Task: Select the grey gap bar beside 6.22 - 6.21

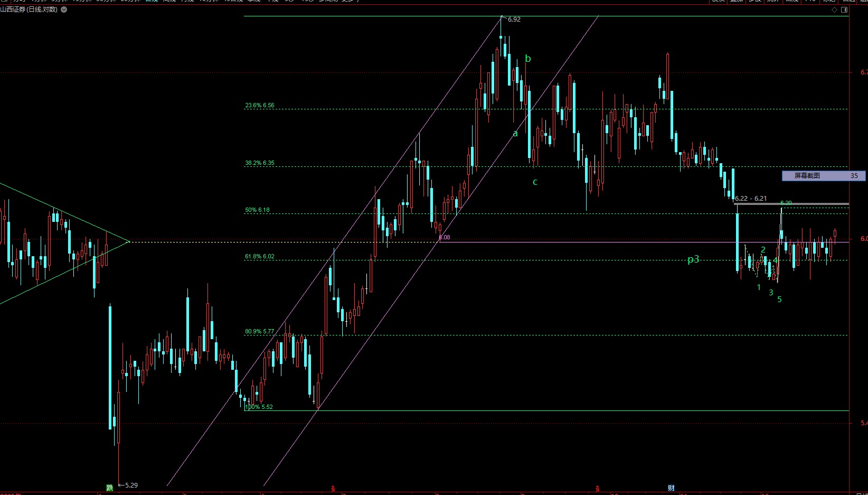Action: tap(791, 204)
